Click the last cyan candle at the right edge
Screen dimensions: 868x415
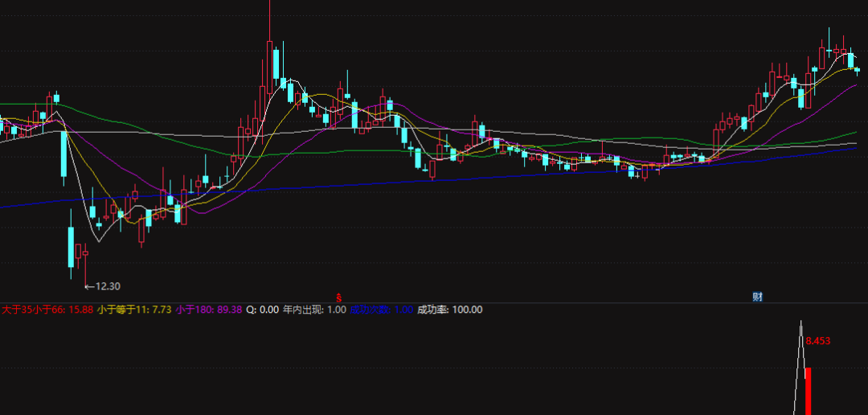pos(857,71)
